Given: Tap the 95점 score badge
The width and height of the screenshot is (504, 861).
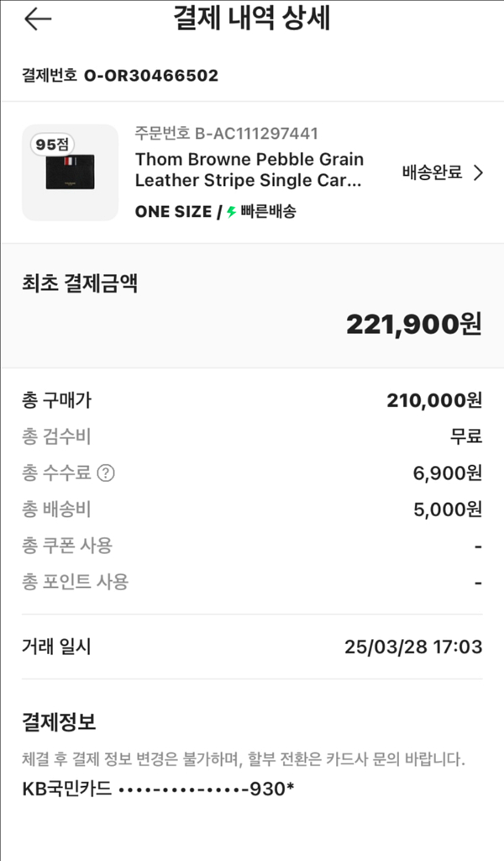Looking at the screenshot, I should coord(52,145).
